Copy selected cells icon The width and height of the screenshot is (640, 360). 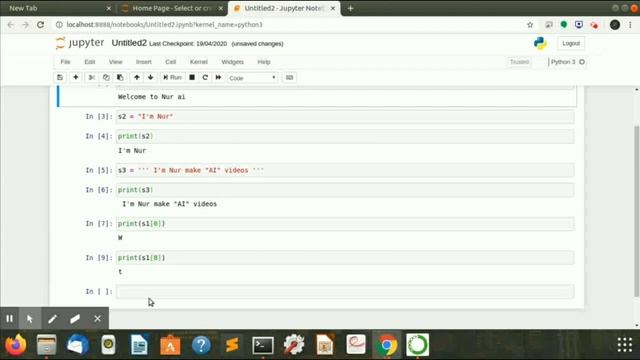[x=106, y=78]
